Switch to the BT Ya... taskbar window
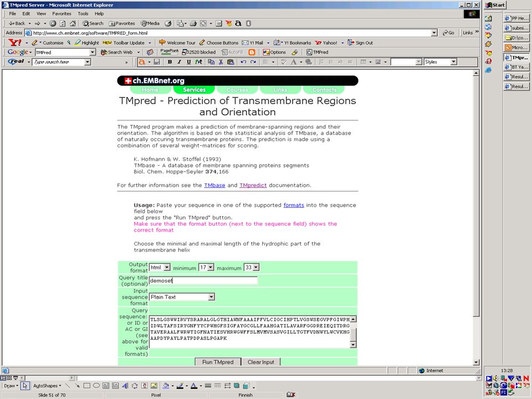The height and width of the screenshot is (399, 532). [x=516, y=67]
